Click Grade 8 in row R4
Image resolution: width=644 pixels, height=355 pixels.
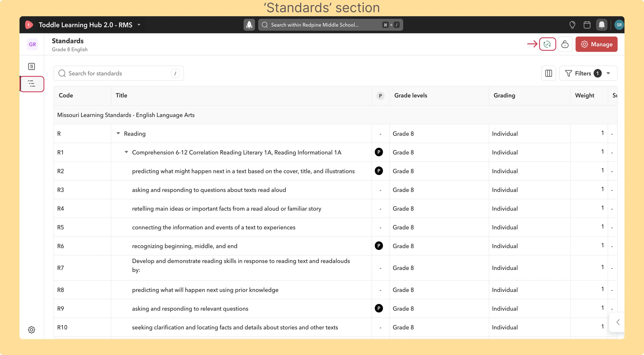click(x=403, y=209)
